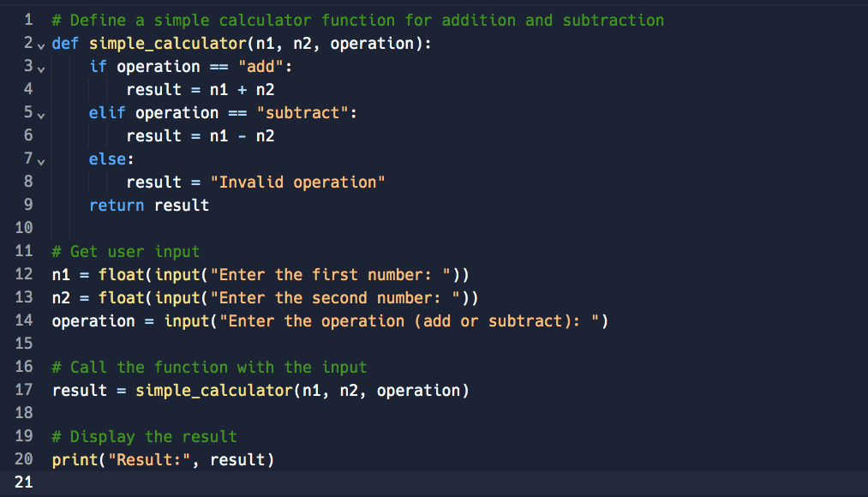Click the '# Display the result' comment
868x497 pixels.
coord(144,436)
